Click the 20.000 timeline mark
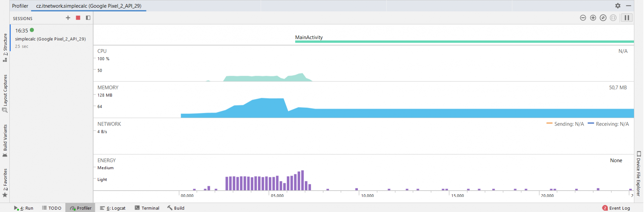The width and height of the screenshot is (644, 212). click(x=547, y=196)
